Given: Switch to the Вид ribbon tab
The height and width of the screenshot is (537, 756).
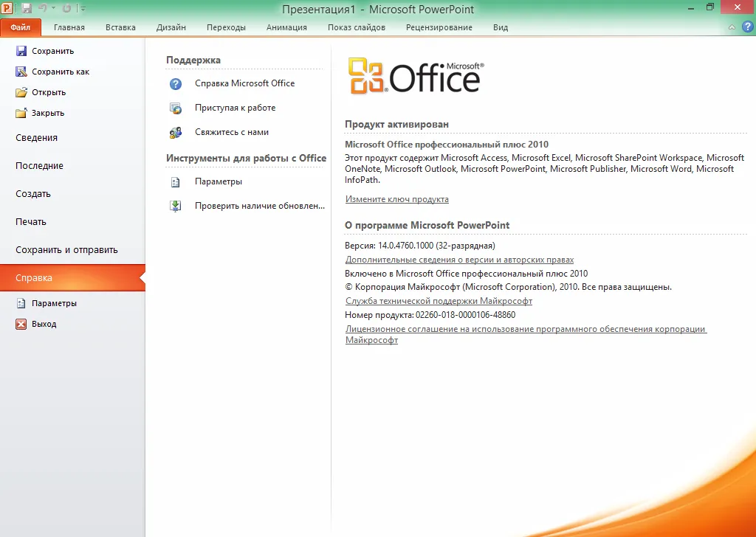Looking at the screenshot, I should 501,27.
